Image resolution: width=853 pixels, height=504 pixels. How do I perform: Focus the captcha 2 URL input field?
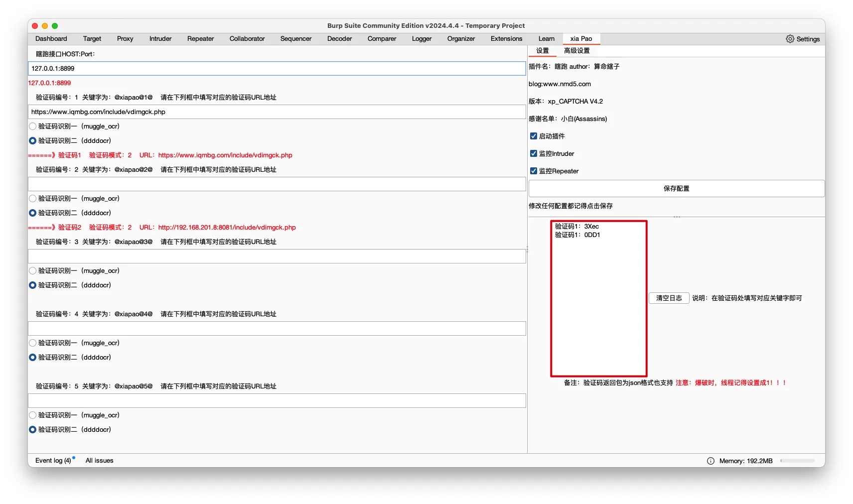pos(277,184)
